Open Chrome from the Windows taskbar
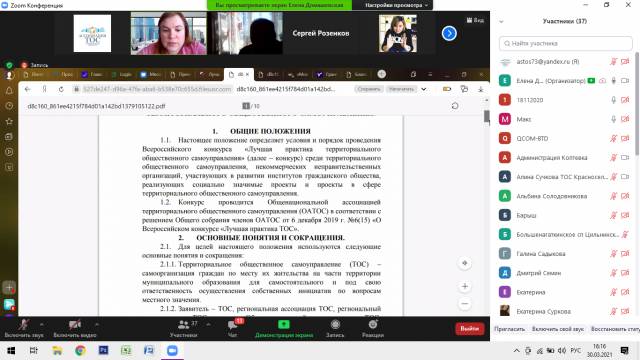 pyautogui.click(x=80, y=351)
